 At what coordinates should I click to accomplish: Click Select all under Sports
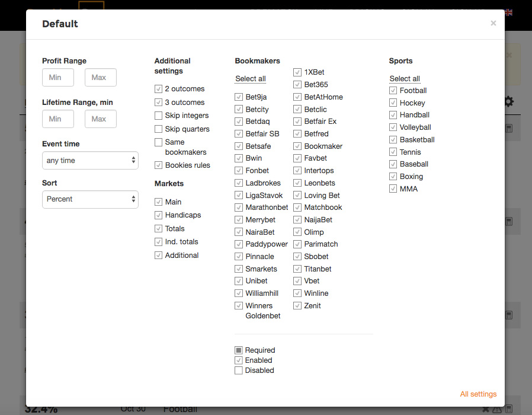pyautogui.click(x=405, y=79)
